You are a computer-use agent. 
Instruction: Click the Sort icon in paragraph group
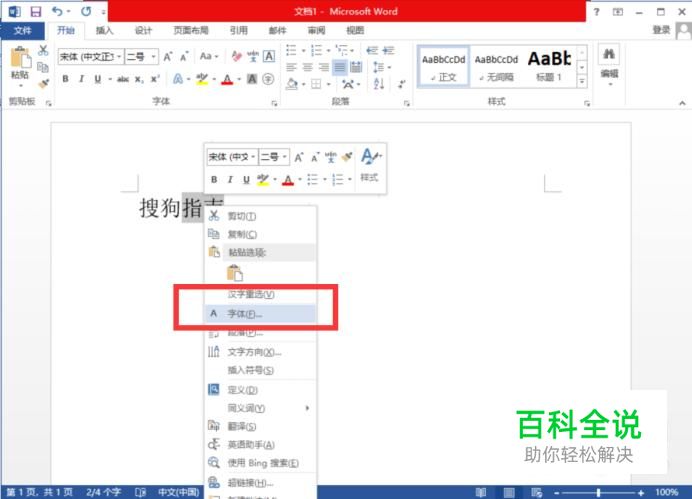point(379,83)
